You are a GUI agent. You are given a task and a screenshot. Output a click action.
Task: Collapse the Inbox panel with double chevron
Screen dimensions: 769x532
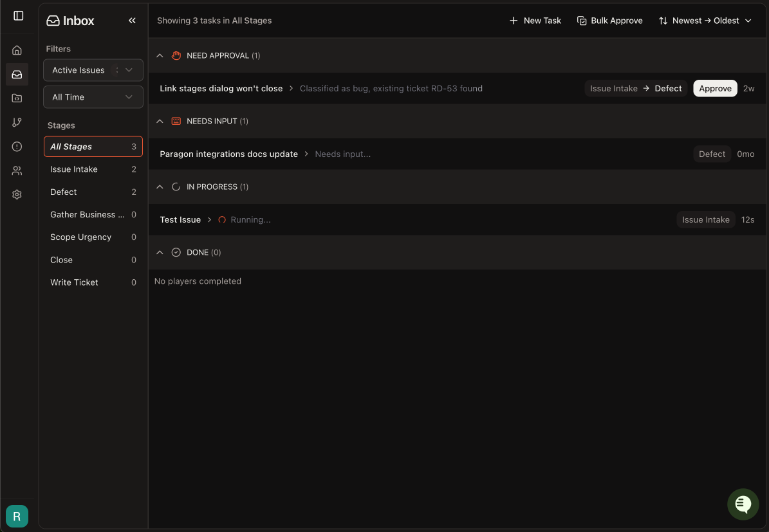[x=132, y=20]
